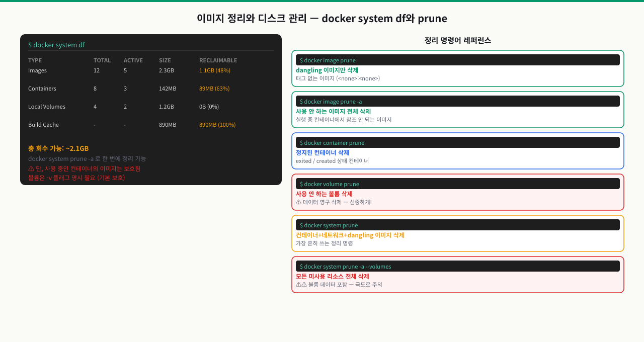Viewport: 644px width, 342px height.
Task: Click the SIZE column header
Action: point(165,60)
